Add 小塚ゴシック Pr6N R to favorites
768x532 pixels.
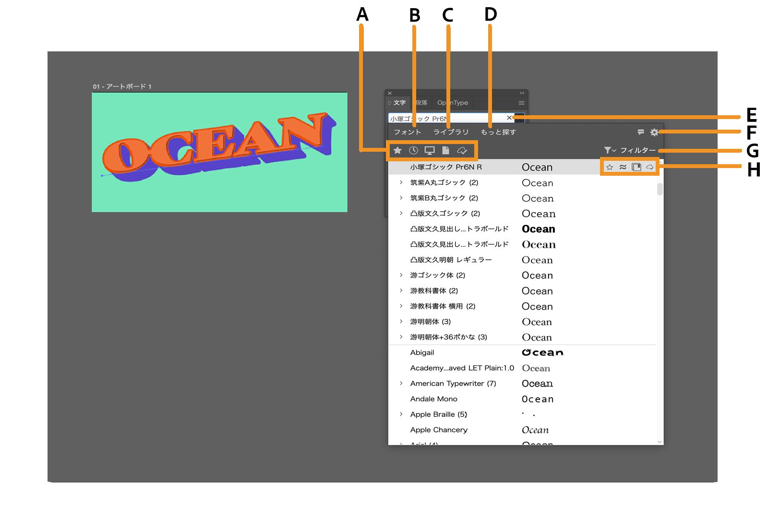tap(610, 167)
